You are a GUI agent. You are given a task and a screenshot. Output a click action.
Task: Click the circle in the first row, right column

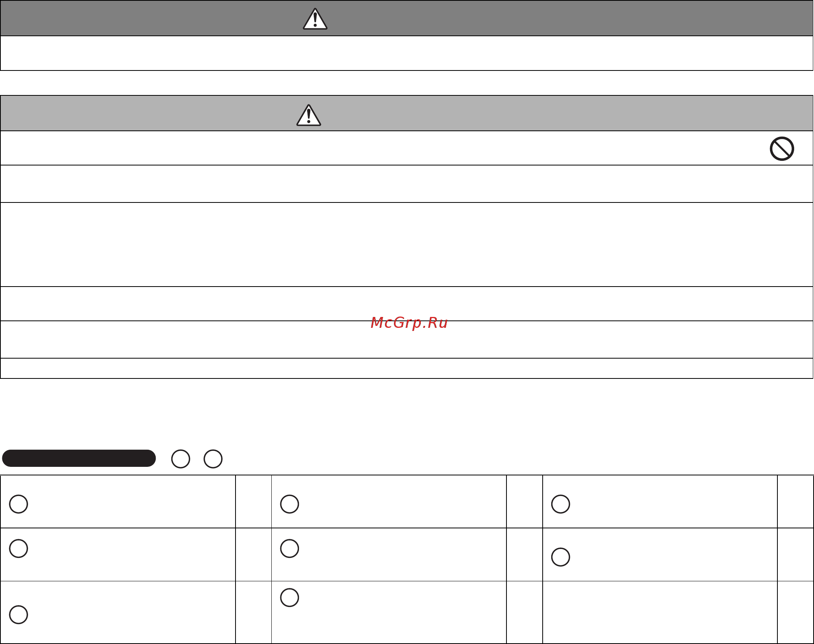coord(561,504)
